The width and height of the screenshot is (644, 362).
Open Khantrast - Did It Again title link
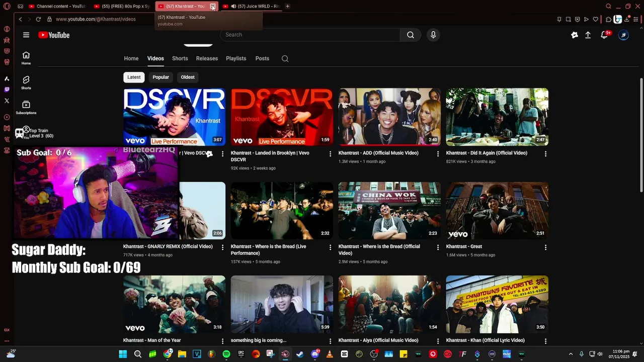487,153
